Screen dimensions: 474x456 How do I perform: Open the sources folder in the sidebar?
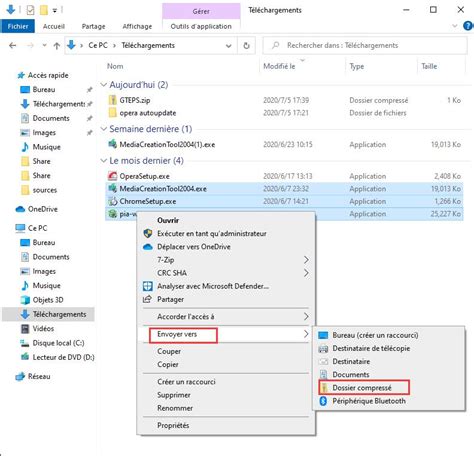[x=45, y=190]
